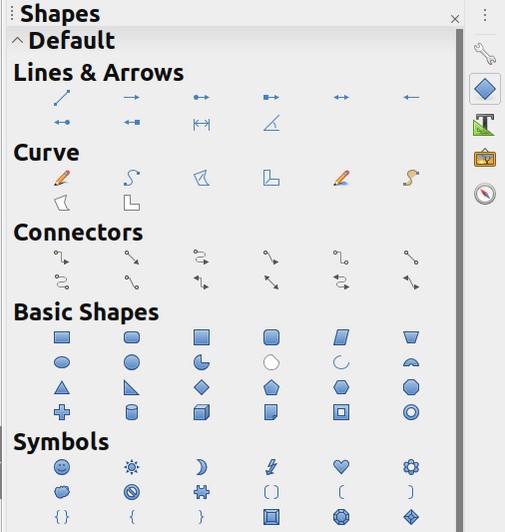
Task: Choose the Lightning Bolt symbol
Action: 271,467
